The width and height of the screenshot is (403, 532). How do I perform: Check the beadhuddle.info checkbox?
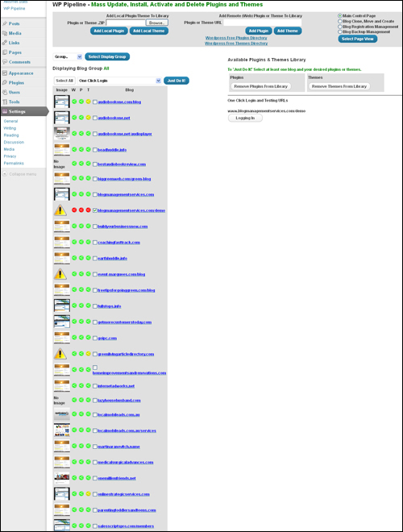[95, 150]
